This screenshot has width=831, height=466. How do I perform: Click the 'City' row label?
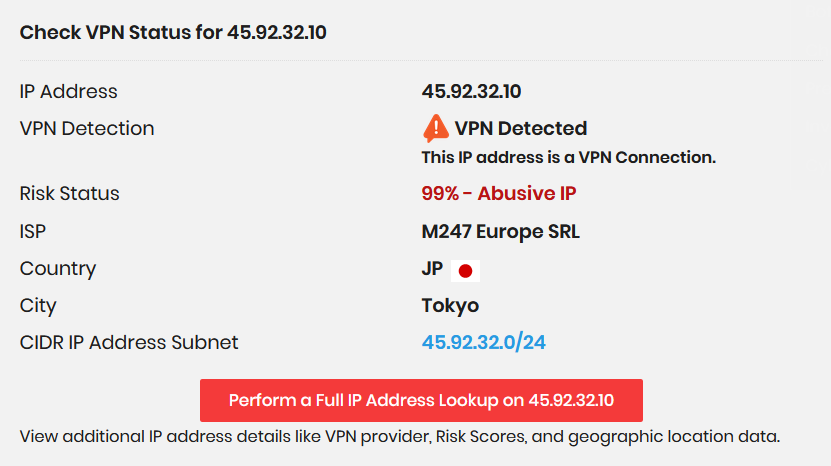(38, 306)
